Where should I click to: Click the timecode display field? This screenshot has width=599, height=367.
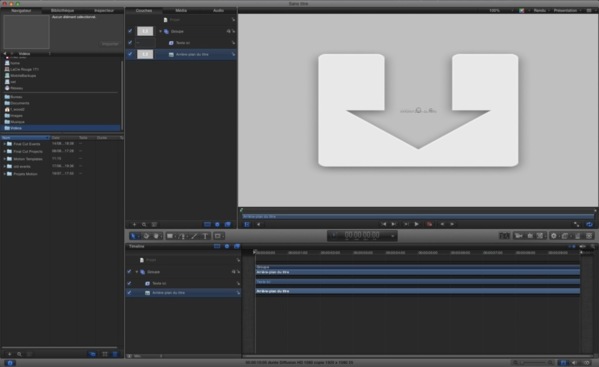pos(362,236)
